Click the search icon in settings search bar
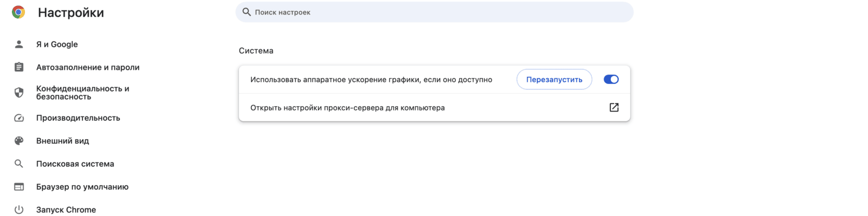Image resolution: width=868 pixels, height=216 pixels. point(246,12)
